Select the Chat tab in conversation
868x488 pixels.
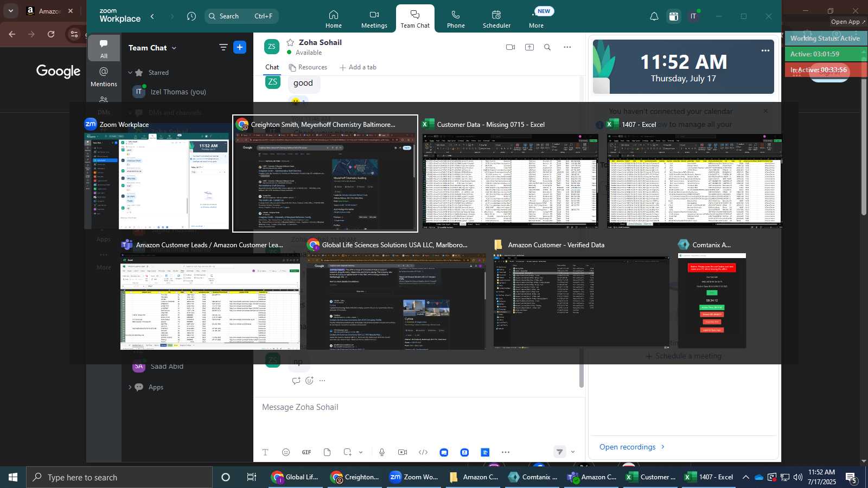pos(272,67)
